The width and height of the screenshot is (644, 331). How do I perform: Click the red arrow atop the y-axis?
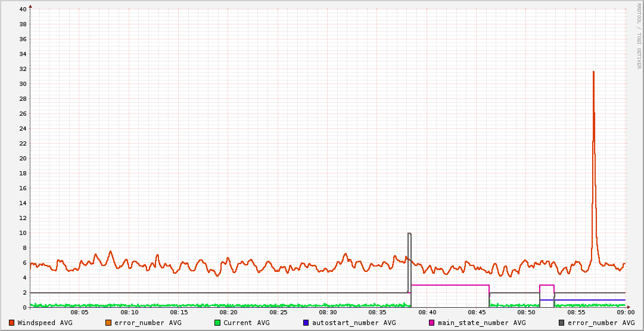[30, 6]
